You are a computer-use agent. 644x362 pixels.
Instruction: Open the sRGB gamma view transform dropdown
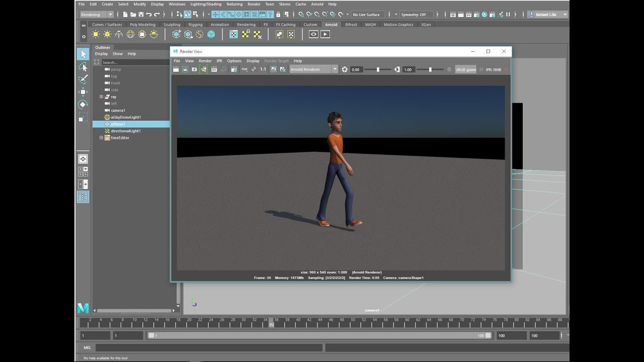coord(465,69)
